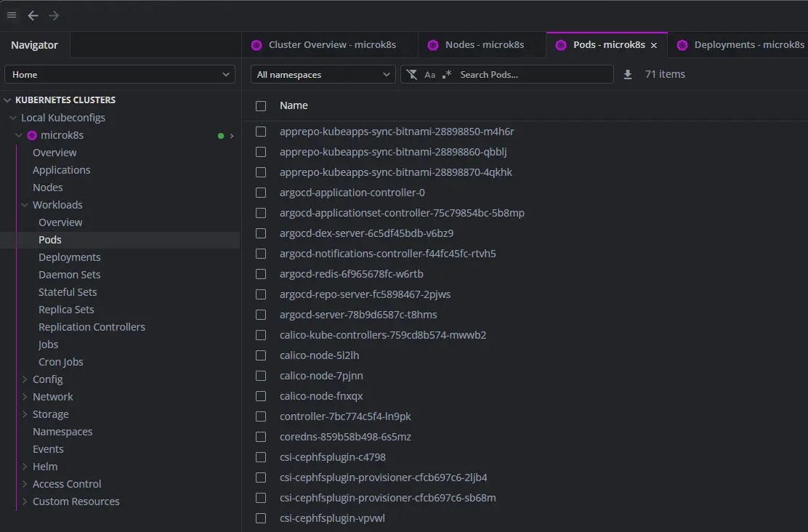Check the select-all checkbox beside Name
Image resolution: width=808 pixels, height=532 pixels.
pos(261,106)
